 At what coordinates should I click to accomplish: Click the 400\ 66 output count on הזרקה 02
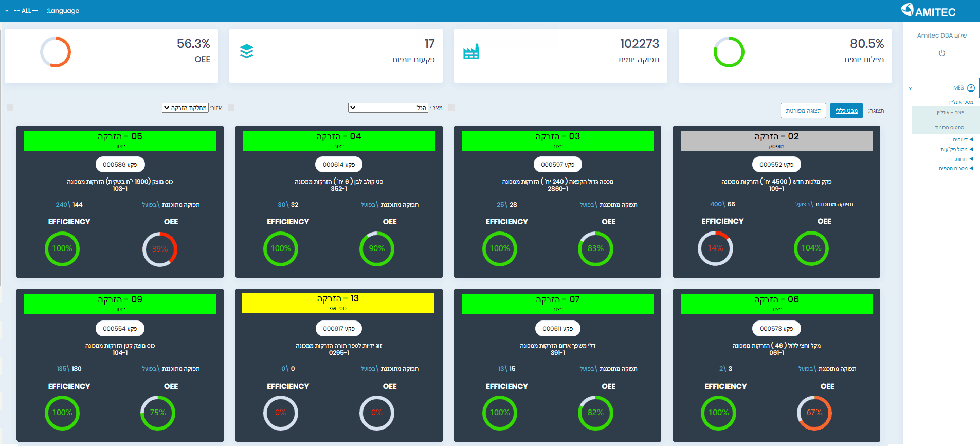coord(722,204)
